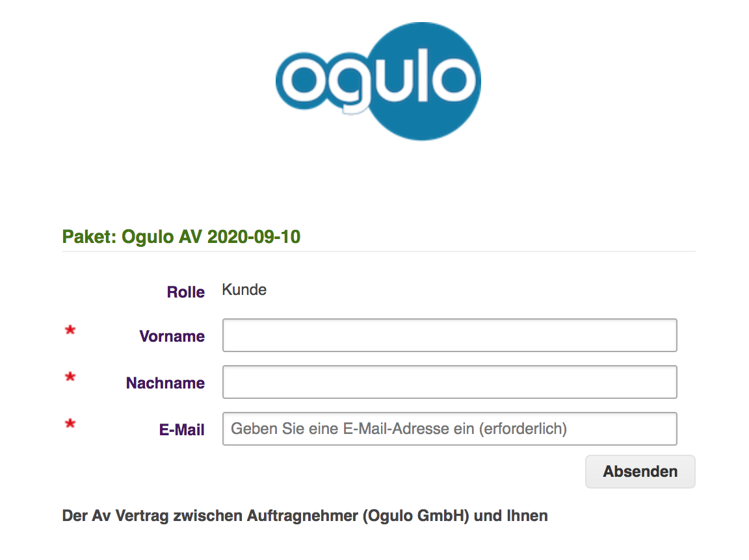This screenshot has height=560, width=749.
Task: Click the Ogulo logo
Action: point(378,81)
